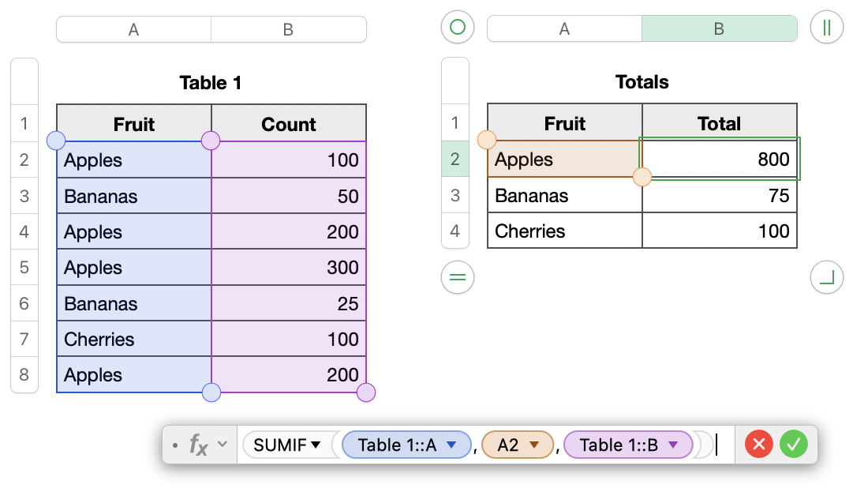Open the fx chevron menu
This screenshot has width=868, height=488.
coord(223,445)
